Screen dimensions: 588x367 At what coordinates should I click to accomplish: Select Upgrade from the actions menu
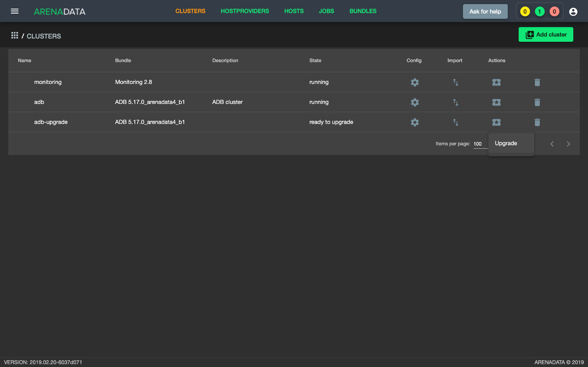click(x=506, y=143)
